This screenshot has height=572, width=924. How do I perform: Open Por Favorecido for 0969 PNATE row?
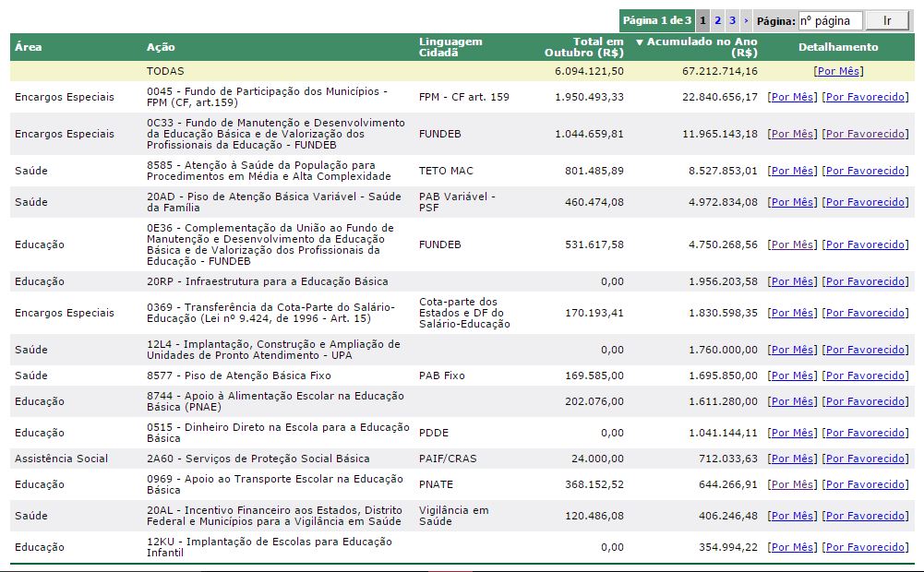(865, 484)
